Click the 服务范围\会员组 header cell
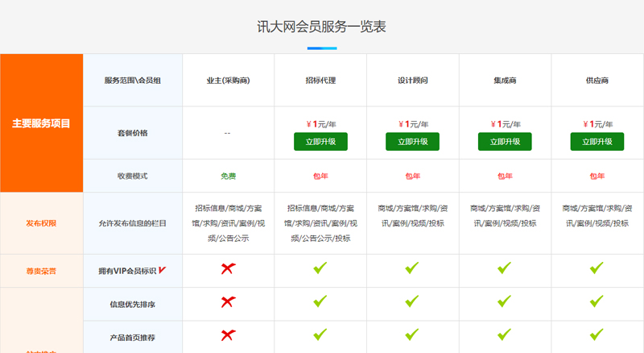Image resolution: width=644 pixels, height=353 pixels. (x=133, y=81)
